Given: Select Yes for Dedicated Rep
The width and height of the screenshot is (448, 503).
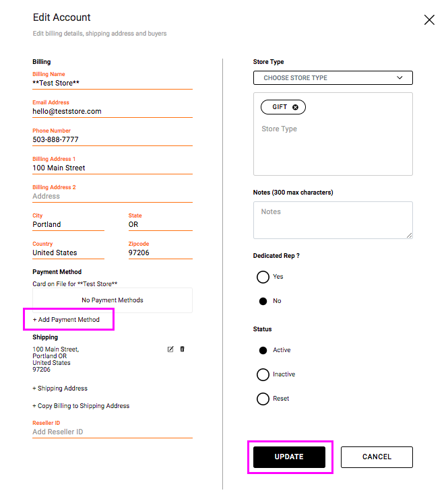Looking at the screenshot, I should pos(263,277).
